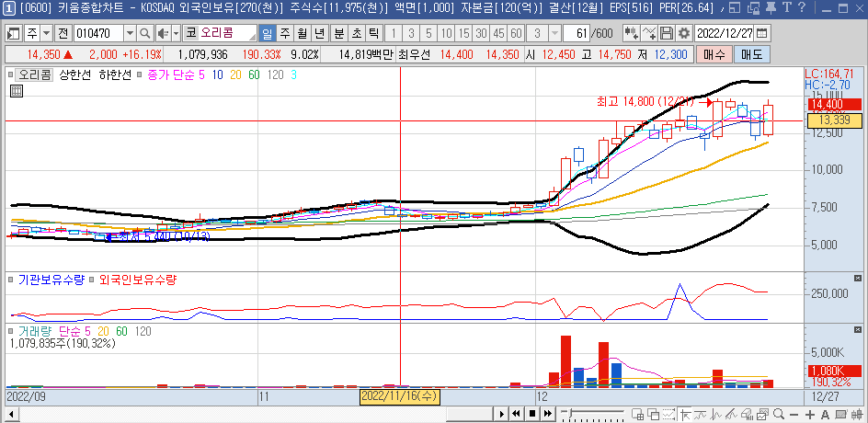The width and height of the screenshot is (868, 423).
Task: Select the 초 second period toggle
Action: point(356,33)
